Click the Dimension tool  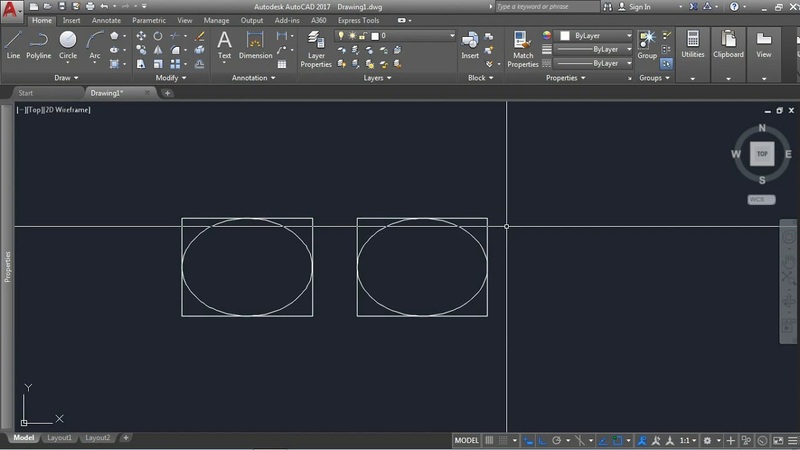point(255,45)
